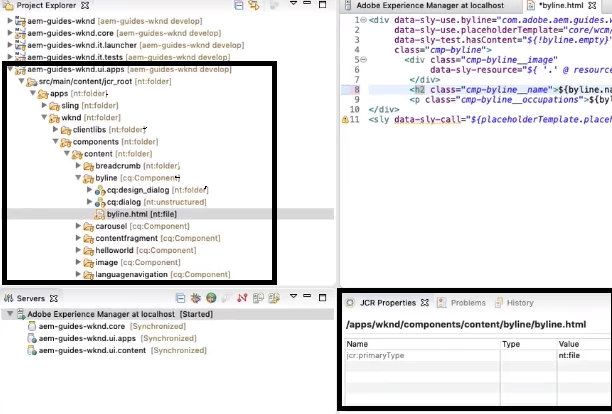Open the Servers view menu triangle
Image resolution: width=612 pixels, height=414 pixels.
click(x=294, y=297)
